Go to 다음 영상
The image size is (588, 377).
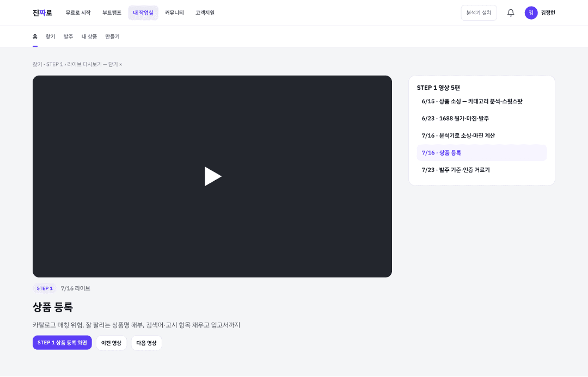coord(146,343)
